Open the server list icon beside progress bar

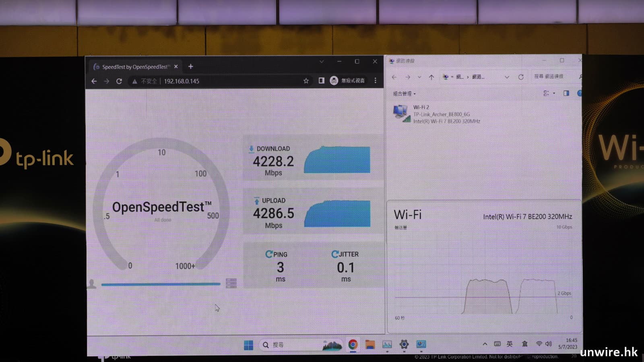(231, 284)
